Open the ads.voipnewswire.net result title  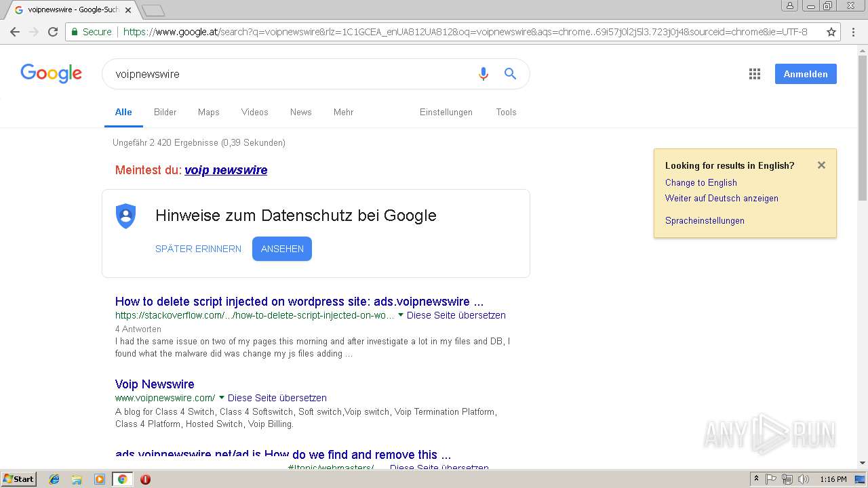[283, 455]
